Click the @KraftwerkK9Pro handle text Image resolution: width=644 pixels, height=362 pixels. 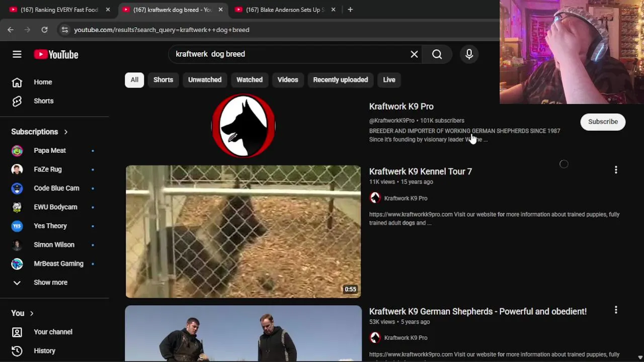pyautogui.click(x=392, y=121)
